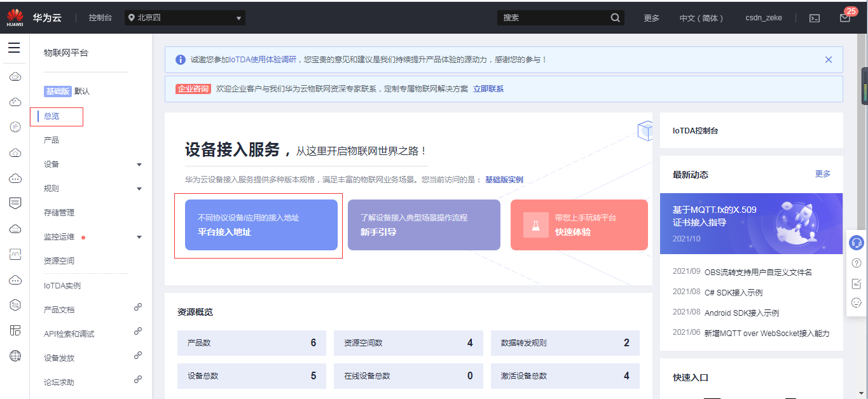The image size is (868, 399).
Task: Open the hamburger service list menu
Action: [14, 48]
